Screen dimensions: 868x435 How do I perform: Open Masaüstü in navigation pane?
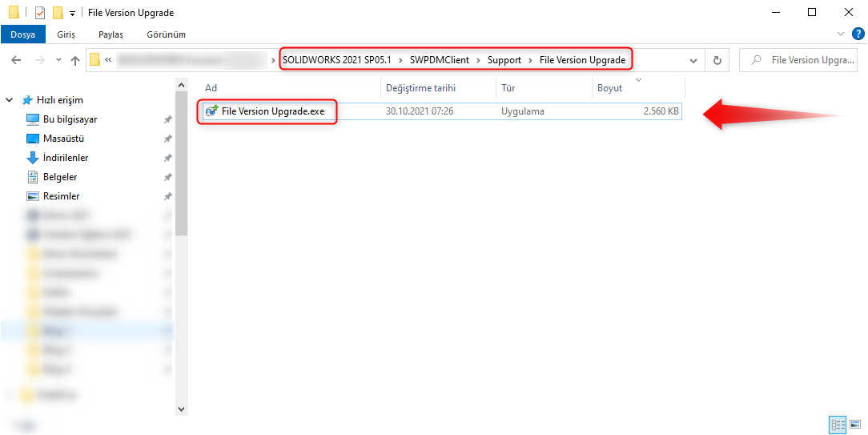pyautogui.click(x=64, y=139)
